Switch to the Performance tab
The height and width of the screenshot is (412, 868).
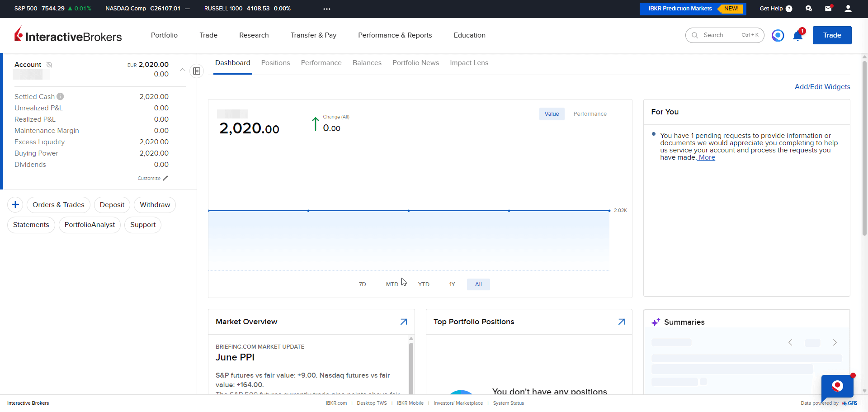(321, 63)
